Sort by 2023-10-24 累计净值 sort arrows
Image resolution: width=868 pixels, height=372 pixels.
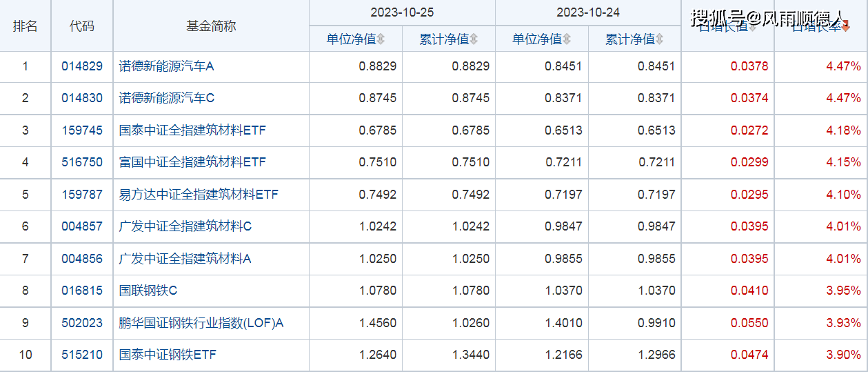(x=659, y=39)
